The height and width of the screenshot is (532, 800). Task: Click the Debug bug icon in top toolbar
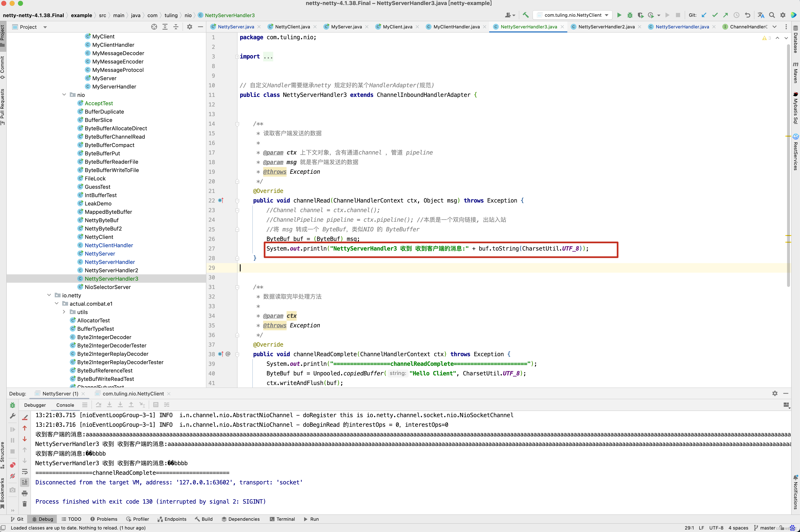click(x=630, y=15)
